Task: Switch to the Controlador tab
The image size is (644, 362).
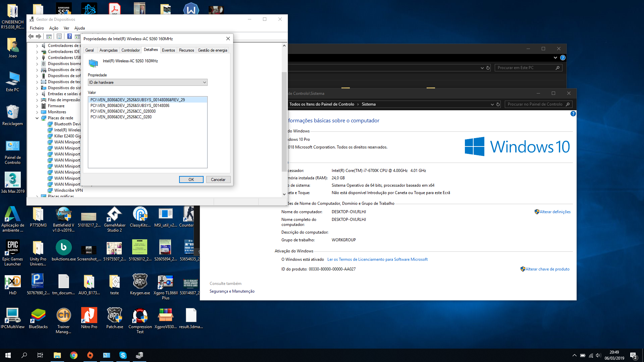Action: click(x=130, y=50)
